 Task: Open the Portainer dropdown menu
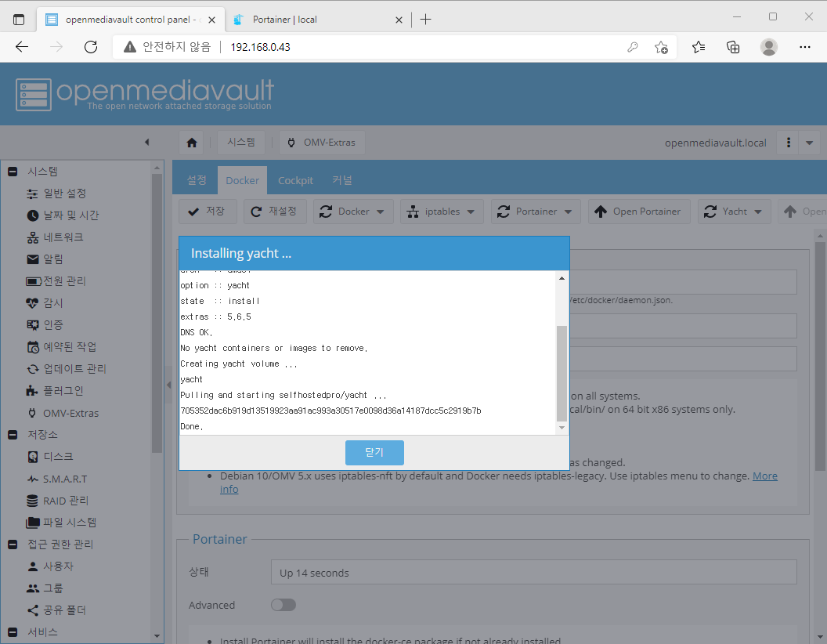(x=536, y=212)
